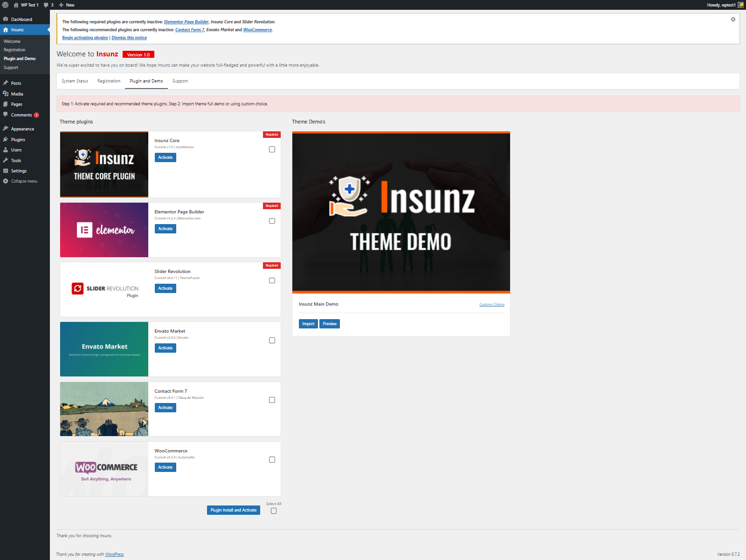Screen dimensions: 746x560
Task: Open Posts via pin icon
Action: [x=6, y=83]
